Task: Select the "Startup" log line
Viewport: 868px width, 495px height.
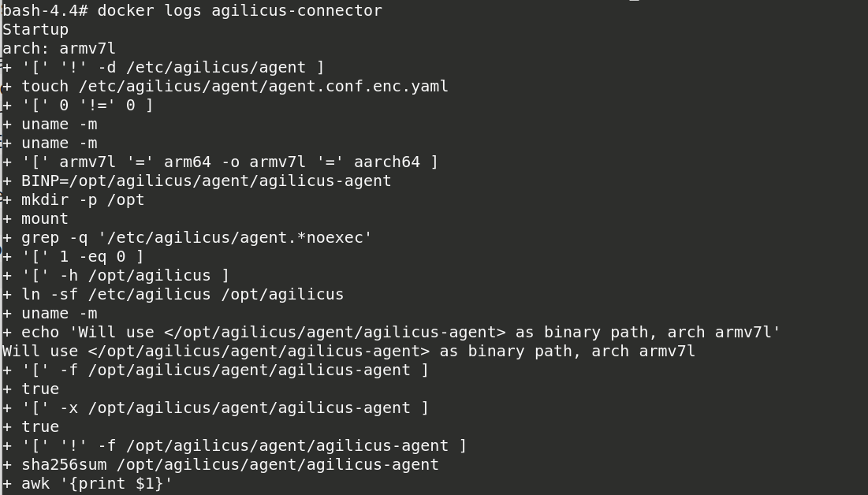Action: tap(35, 30)
